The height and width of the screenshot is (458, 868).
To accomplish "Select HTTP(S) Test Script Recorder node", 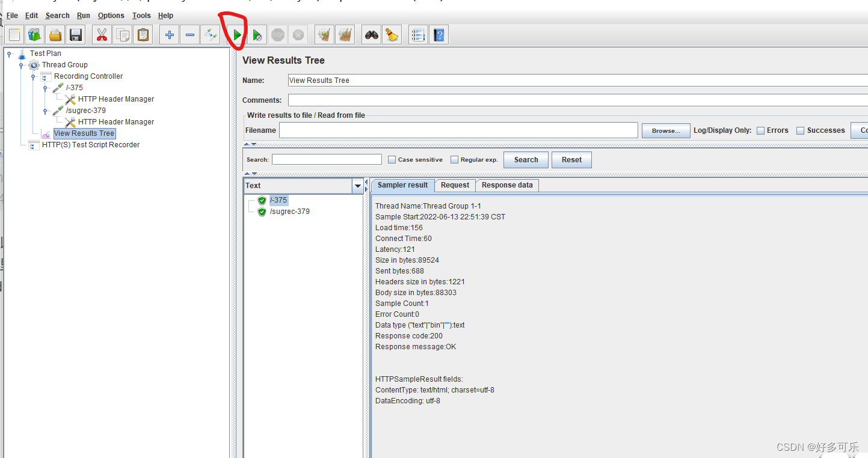I will point(90,145).
